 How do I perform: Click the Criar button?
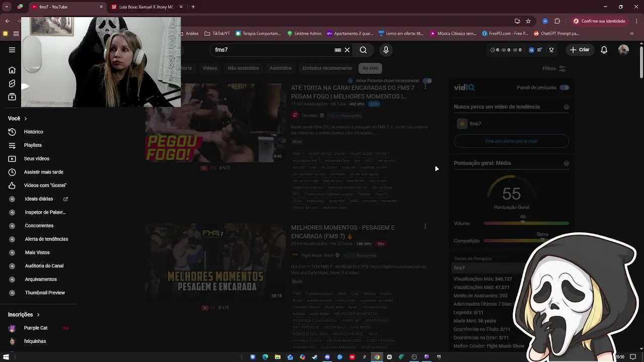point(580,50)
